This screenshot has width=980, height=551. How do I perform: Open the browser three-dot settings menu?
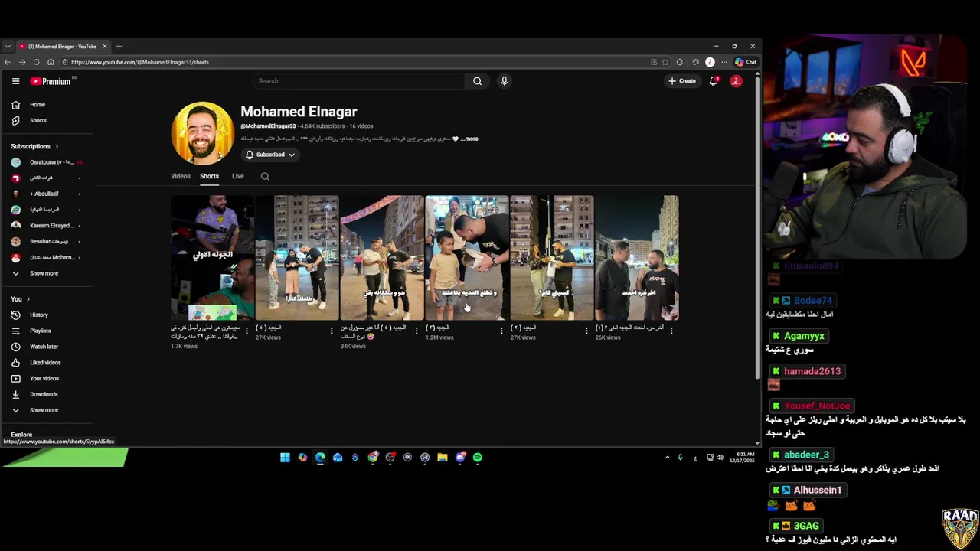click(x=724, y=62)
